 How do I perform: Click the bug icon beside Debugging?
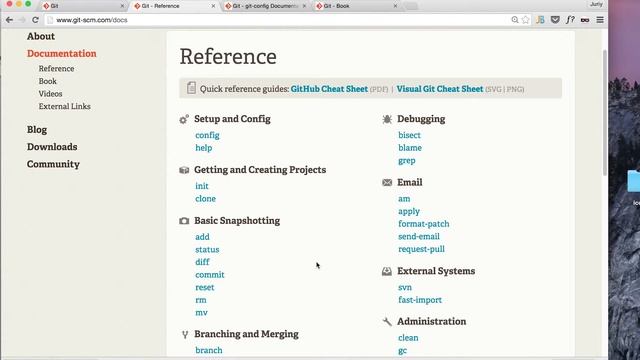tap(387, 119)
